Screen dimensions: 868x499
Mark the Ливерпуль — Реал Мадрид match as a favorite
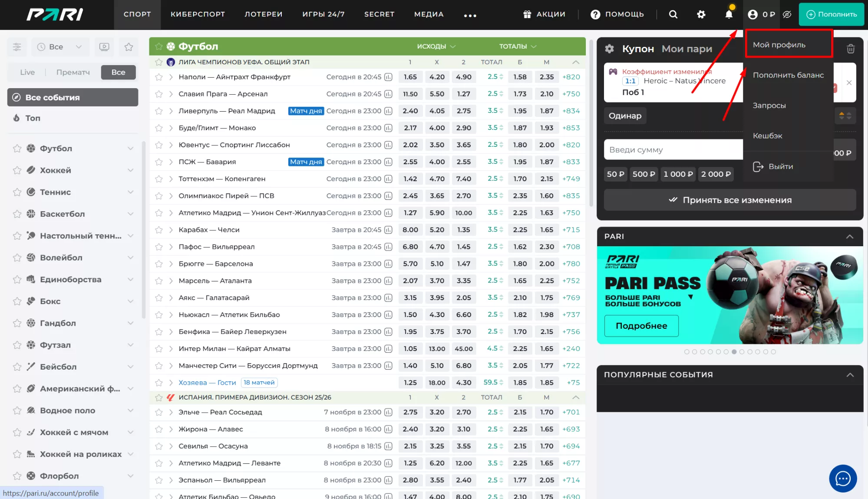point(159,111)
